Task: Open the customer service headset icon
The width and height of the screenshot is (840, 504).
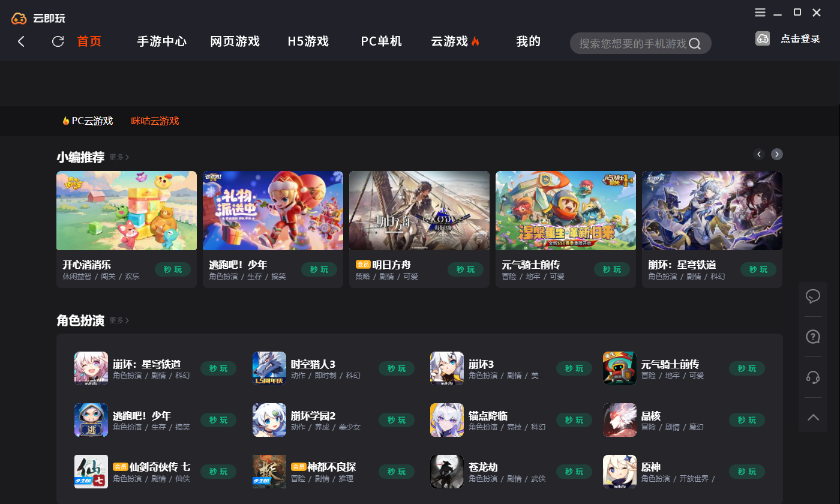Action: click(813, 377)
